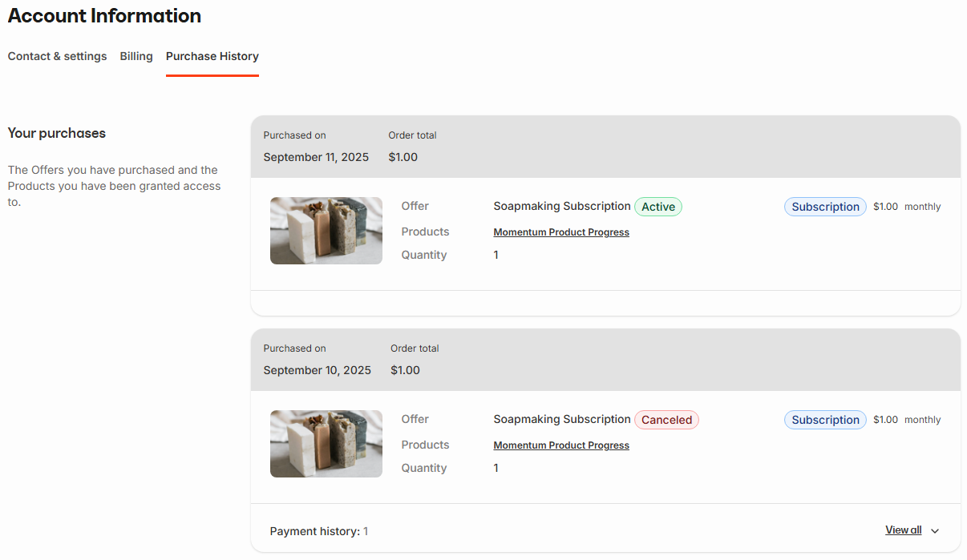The height and width of the screenshot is (560, 967).
Task: Click the monthly pricing label on the active order
Action: click(922, 206)
